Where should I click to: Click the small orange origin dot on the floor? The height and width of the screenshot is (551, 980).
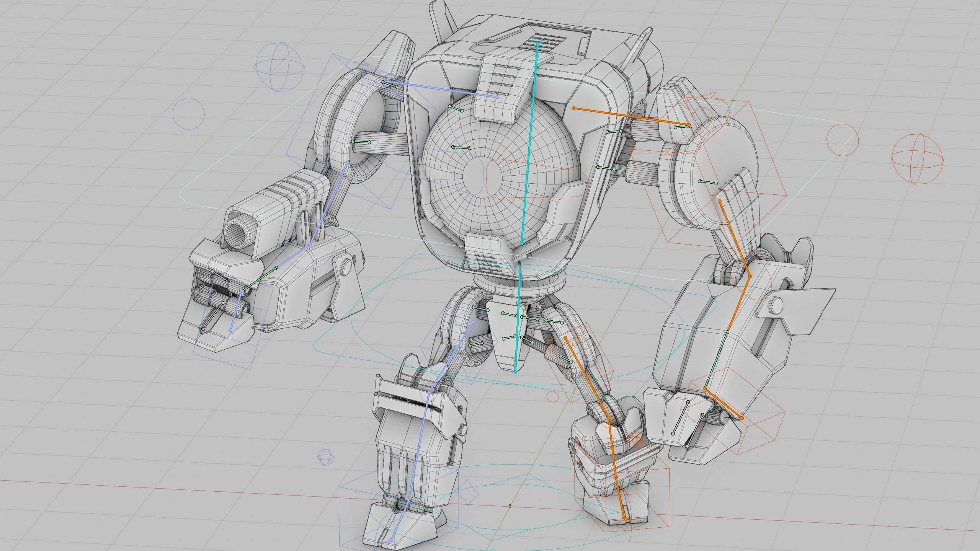(510, 506)
